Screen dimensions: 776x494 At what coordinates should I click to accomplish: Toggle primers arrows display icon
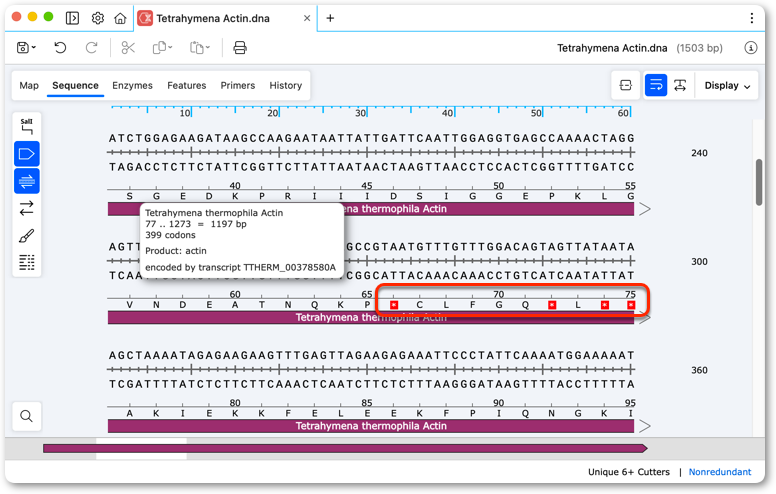[x=27, y=208]
